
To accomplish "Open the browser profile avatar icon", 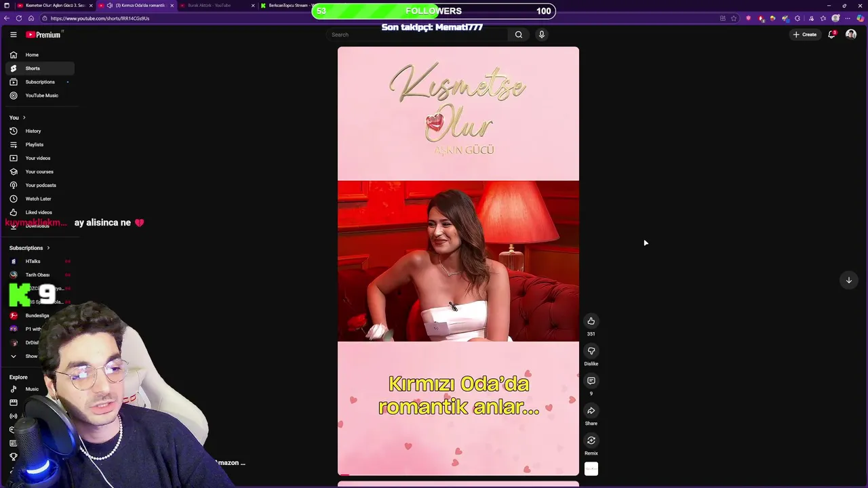I will [835, 18].
